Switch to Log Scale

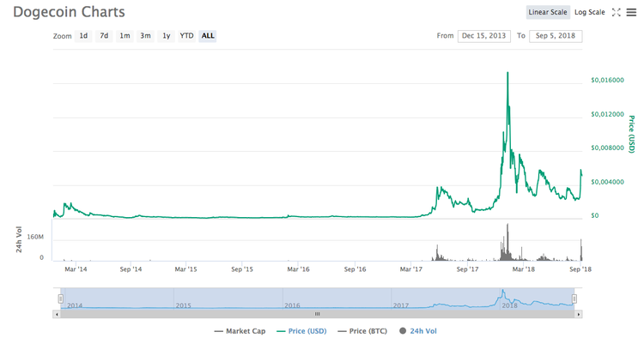pyautogui.click(x=590, y=12)
